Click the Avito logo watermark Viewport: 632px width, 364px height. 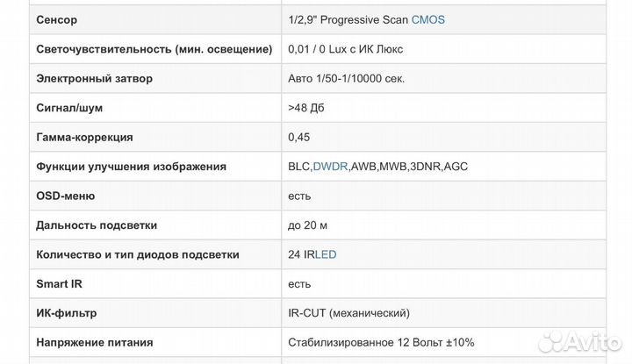pos(580,341)
